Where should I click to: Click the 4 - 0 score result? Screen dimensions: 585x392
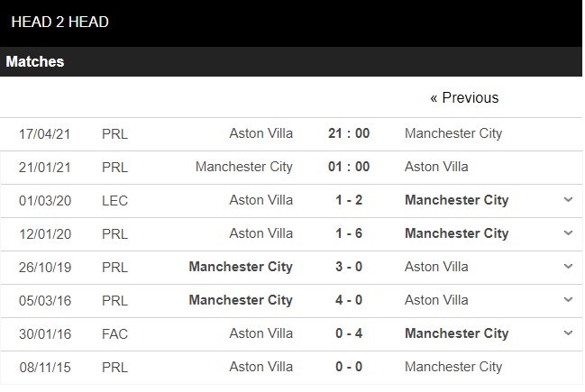click(x=349, y=300)
